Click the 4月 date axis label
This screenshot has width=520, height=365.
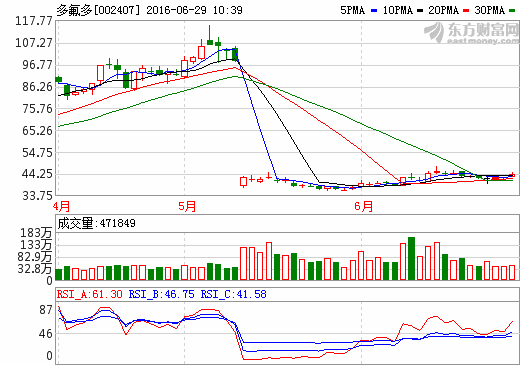[x=61, y=206]
